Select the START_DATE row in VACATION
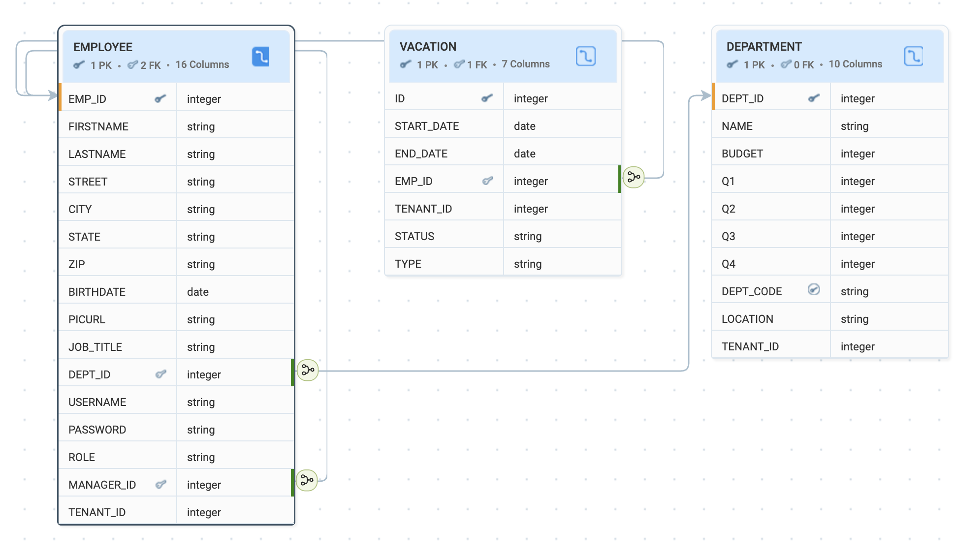Viewport: 956px width, 560px height. (x=443, y=125)
